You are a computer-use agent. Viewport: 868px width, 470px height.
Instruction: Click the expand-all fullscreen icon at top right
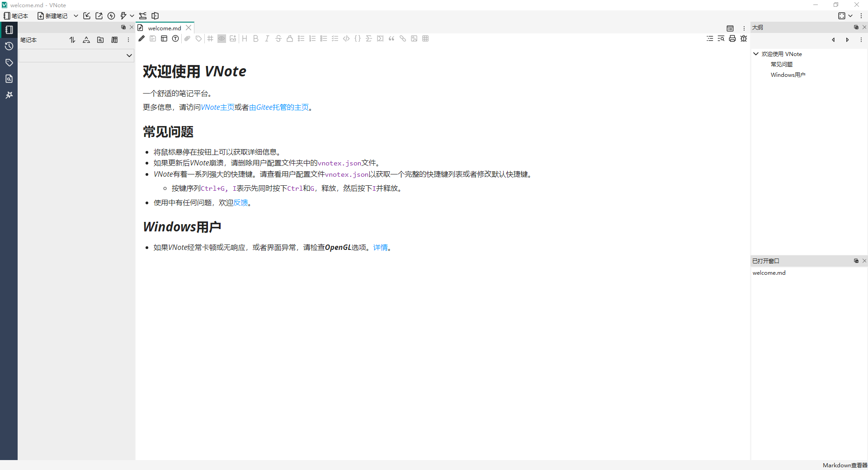tap(842, 16)
